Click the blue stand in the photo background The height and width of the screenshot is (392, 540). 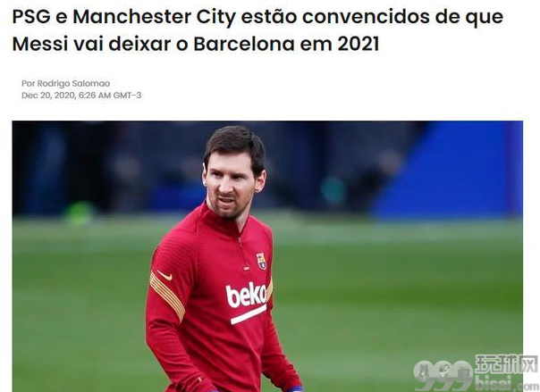click(x=448, y=171)
